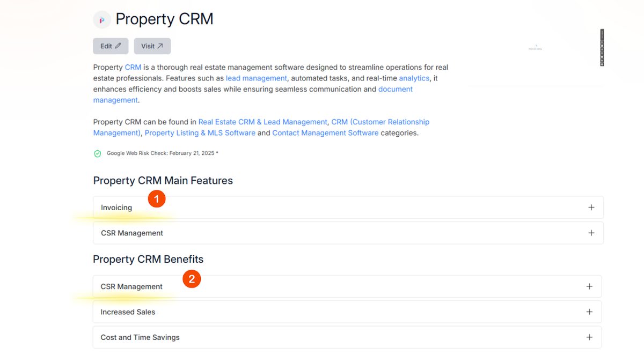Image resolution: width=644 pixels, height=362 pixels.
Task: Click the orange number 2 annotation badge
Action: 192,279
